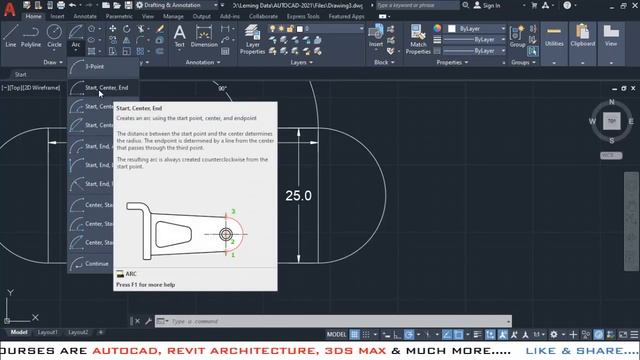Toggle object snap tracking in status bar

point(447,335)
